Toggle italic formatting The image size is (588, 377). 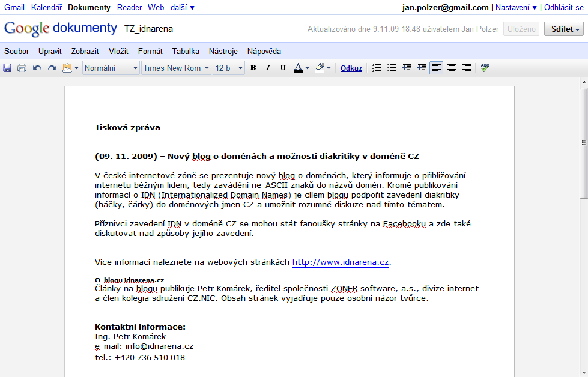click(x=268, y=68)
